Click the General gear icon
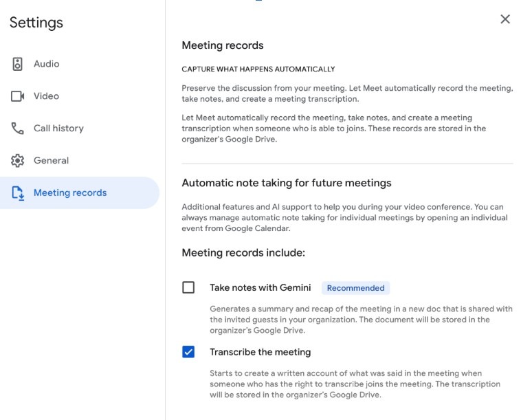 [x=18, y=161]
